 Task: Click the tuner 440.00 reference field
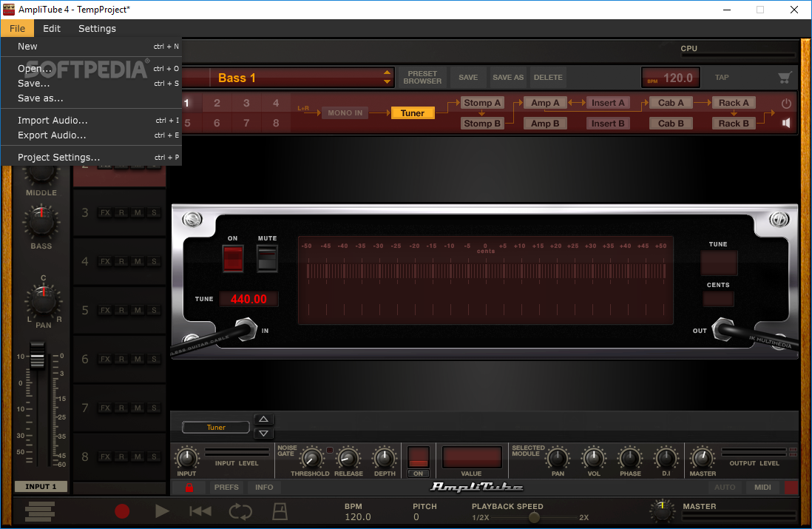pyautogui.click(x=248, y=299)
